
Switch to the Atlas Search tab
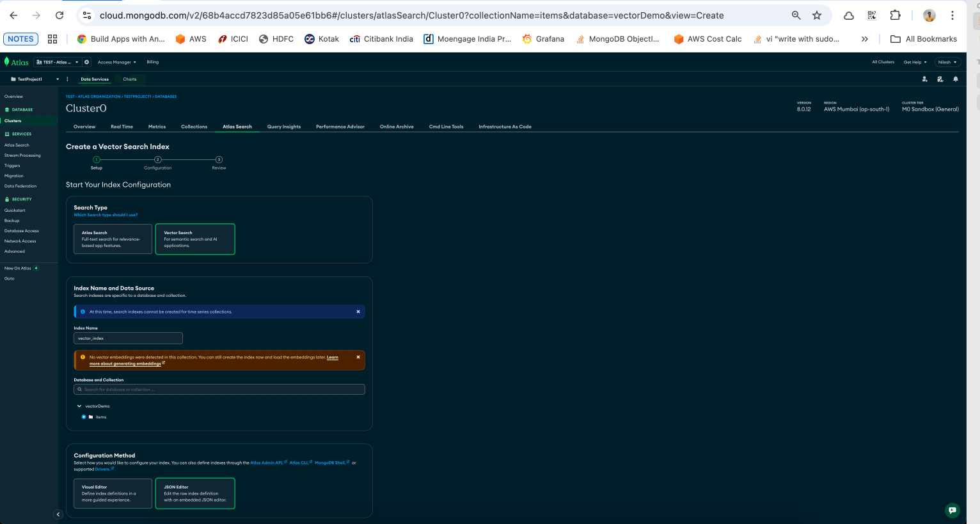tap(237, 126)
